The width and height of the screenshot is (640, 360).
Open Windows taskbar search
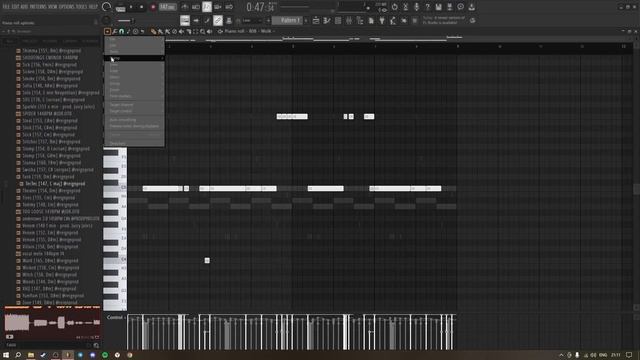tap(18, 355)
